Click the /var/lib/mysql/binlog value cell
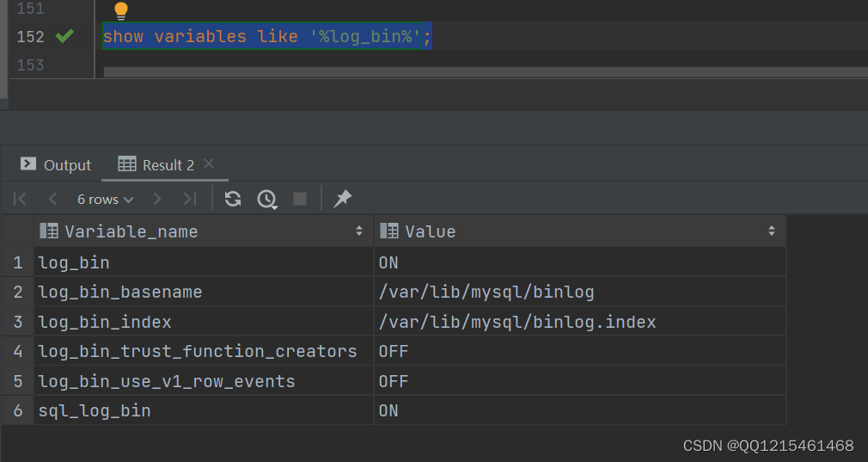The width and height of the screenshot is (868, 462). (580, 292)
